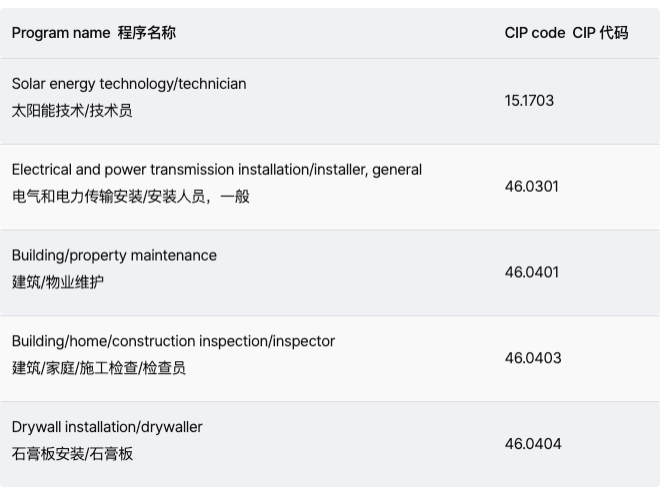The width and height of the screenshot is (664, 492).
Task: Click CIP code 46.0403
Action: (x=532, y=359)
